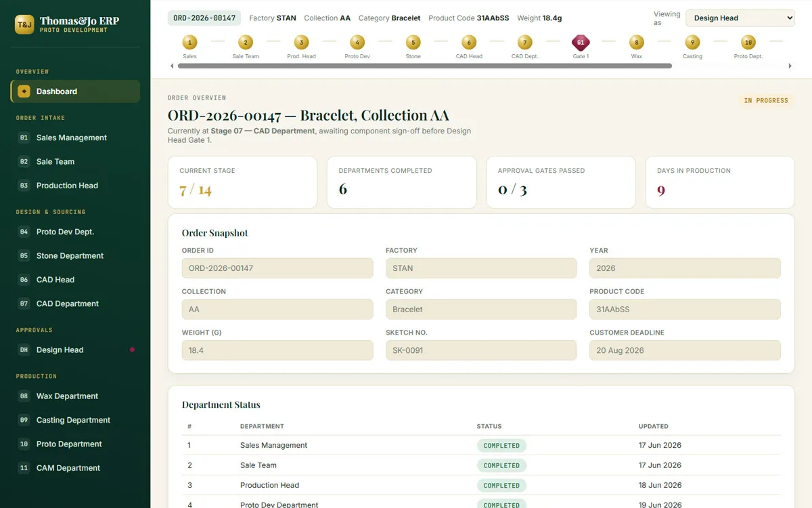The image size is (812, 508).
Task: Click the Sketch No. SK-0091 field
Action: click(481, 350)
